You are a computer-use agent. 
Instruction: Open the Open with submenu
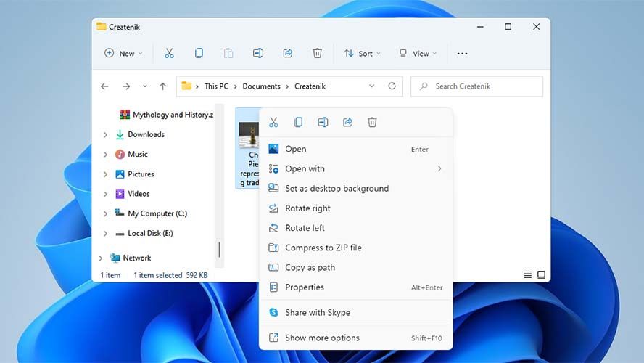(x=355, y=168)
